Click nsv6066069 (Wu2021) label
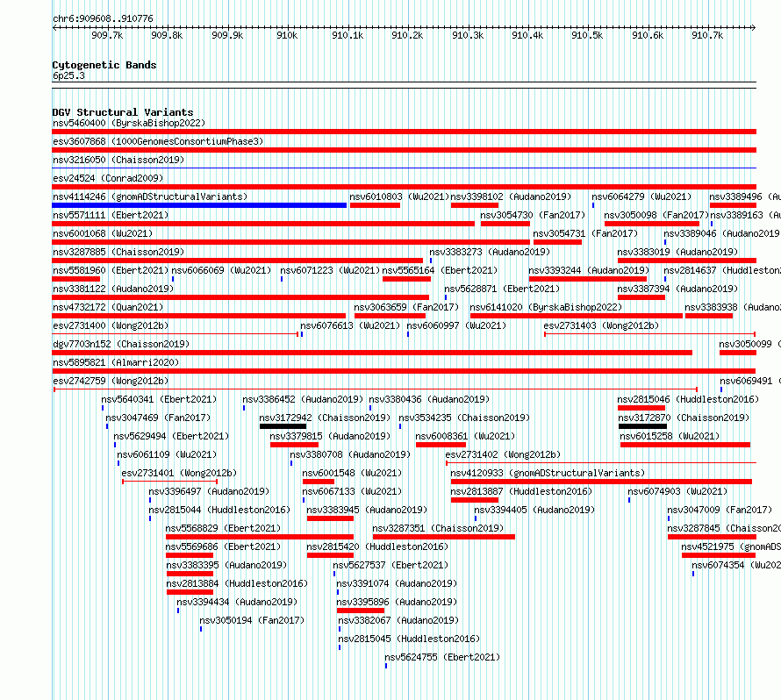Viewport: 781px width, 700px height. pyautogui.click(x=221, y=270)
